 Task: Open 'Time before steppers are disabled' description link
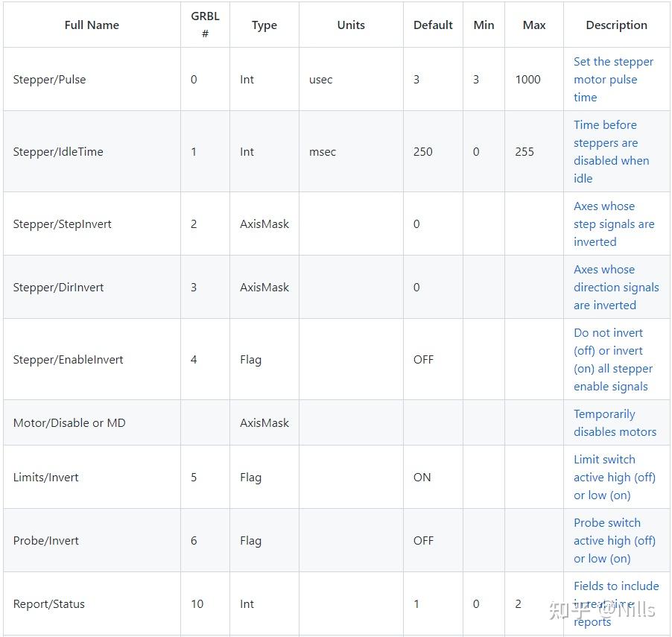(610, 152)
